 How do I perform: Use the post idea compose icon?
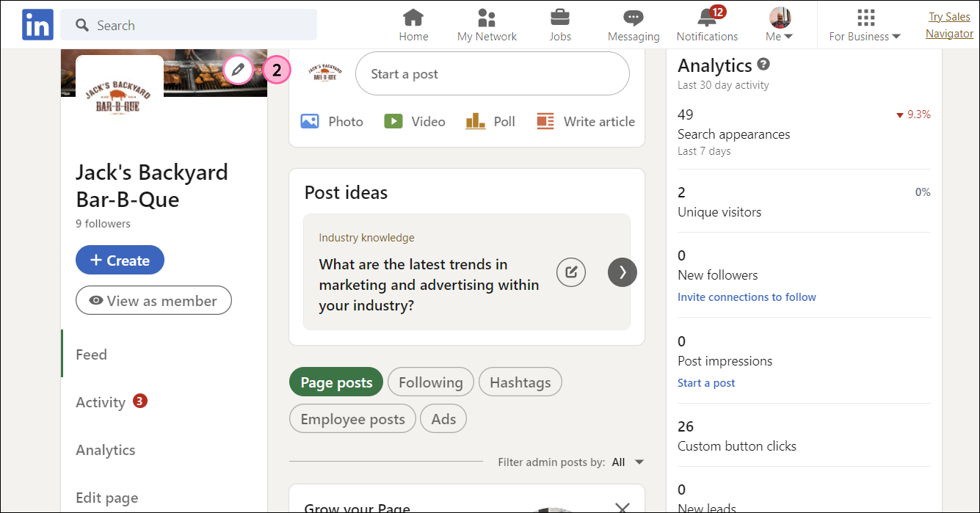571,272
